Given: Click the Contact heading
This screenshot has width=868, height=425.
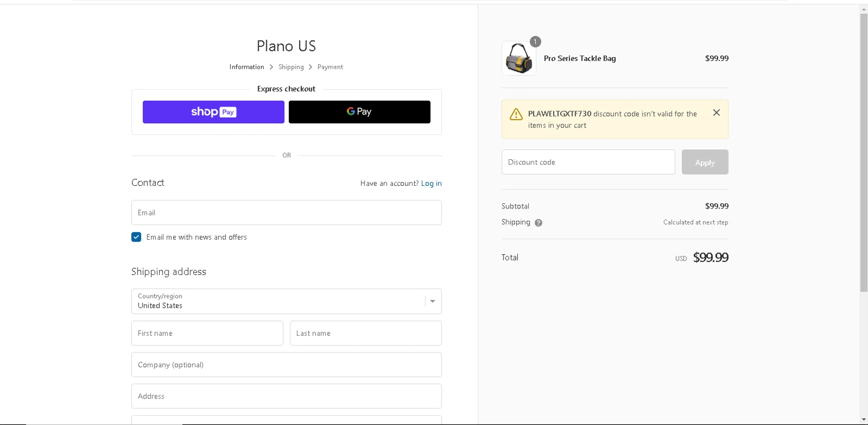Looking at the screenshot, I should pyautogui.click(x=148, y=182).
